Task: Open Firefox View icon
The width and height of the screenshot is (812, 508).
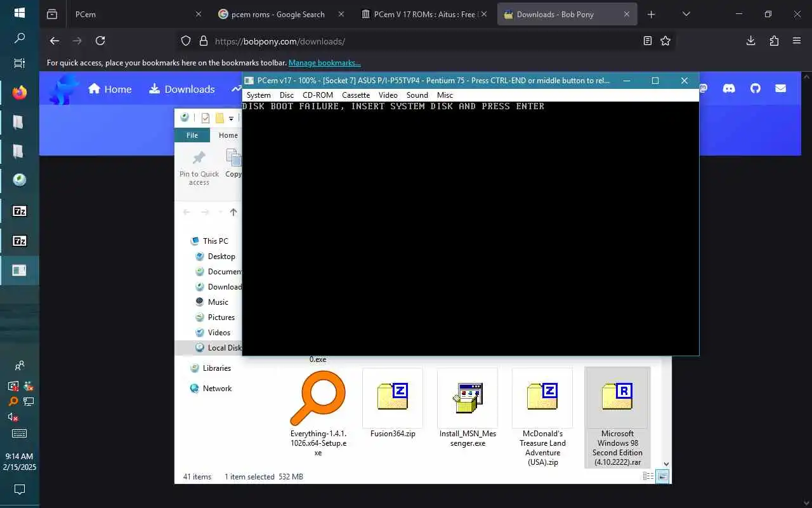Action: (52, 14)
